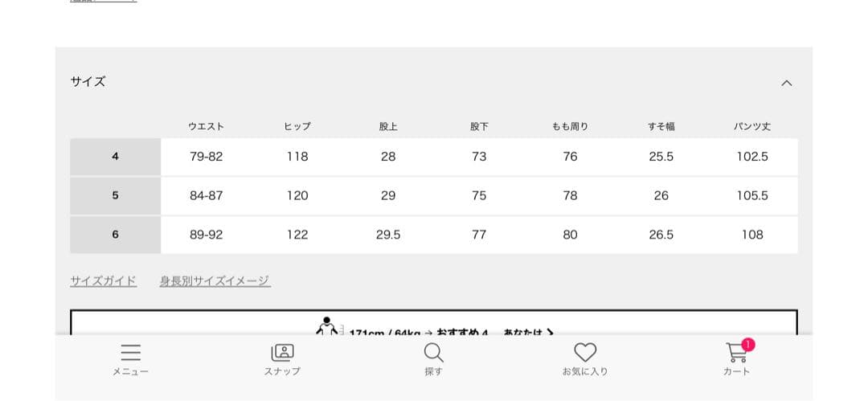Open the サイズガイド link

click(103, 281)
